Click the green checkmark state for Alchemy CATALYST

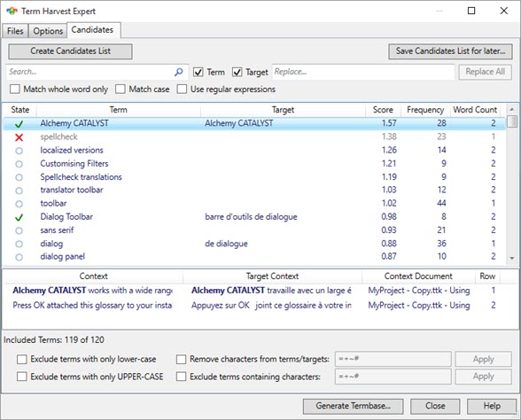19,124
